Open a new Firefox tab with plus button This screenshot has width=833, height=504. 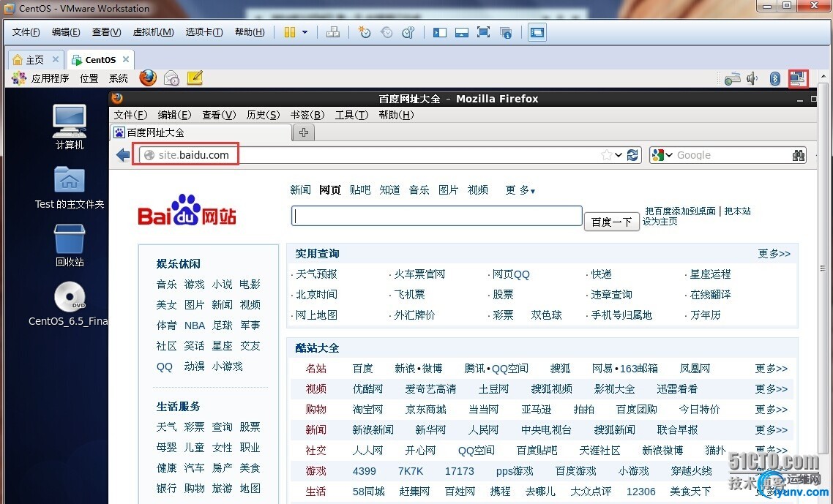(304, 133)
